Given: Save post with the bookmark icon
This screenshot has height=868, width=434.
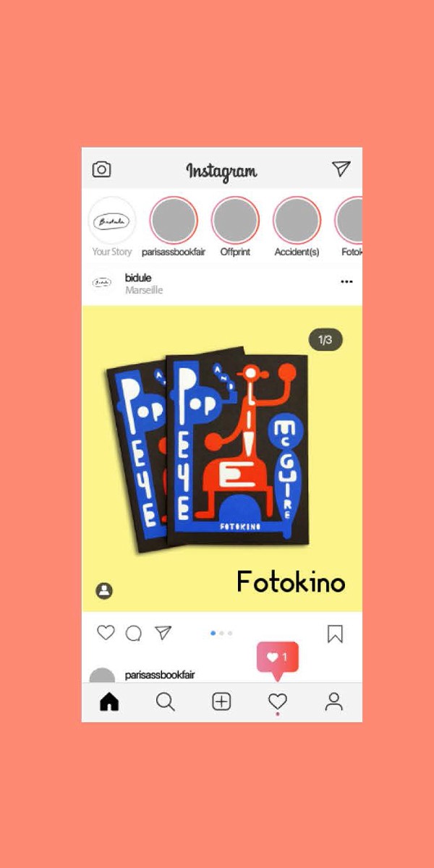Looking at the screenshot, I should click(335, 634).
